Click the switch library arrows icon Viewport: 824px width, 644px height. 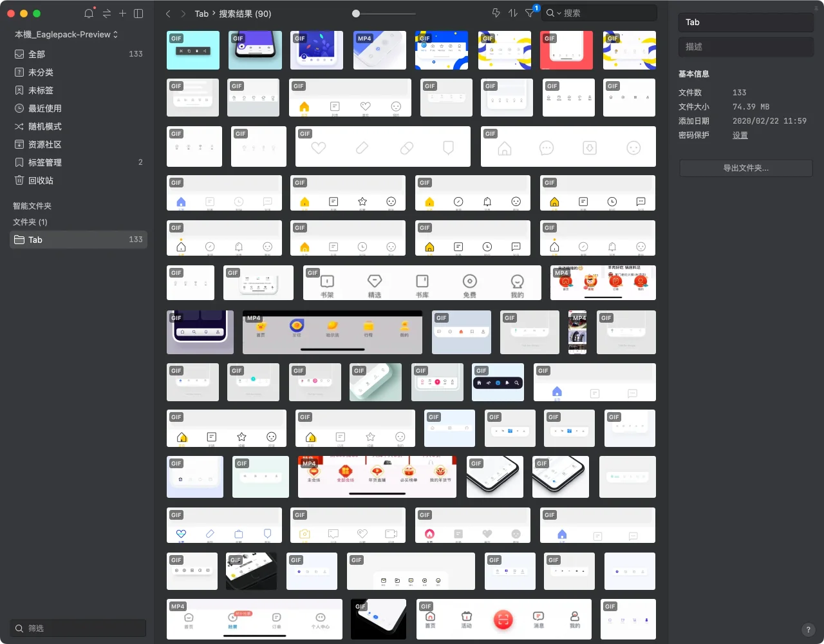coord(106,14)
